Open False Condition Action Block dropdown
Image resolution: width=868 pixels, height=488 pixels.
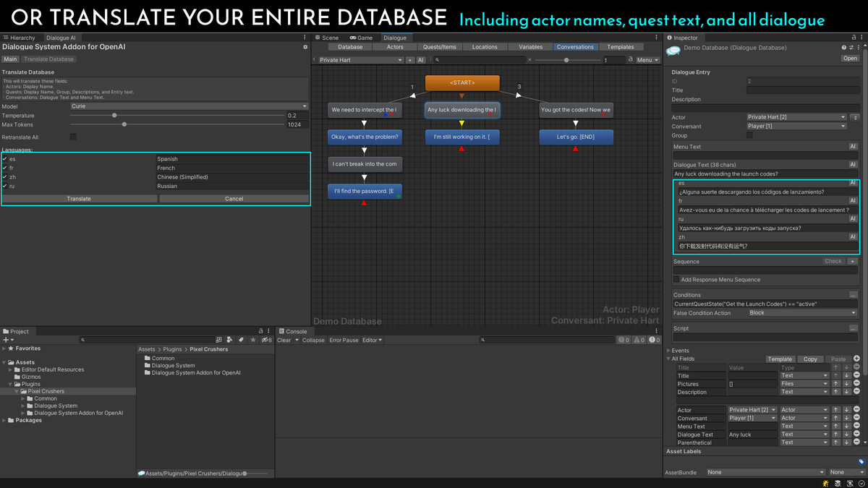802,313
